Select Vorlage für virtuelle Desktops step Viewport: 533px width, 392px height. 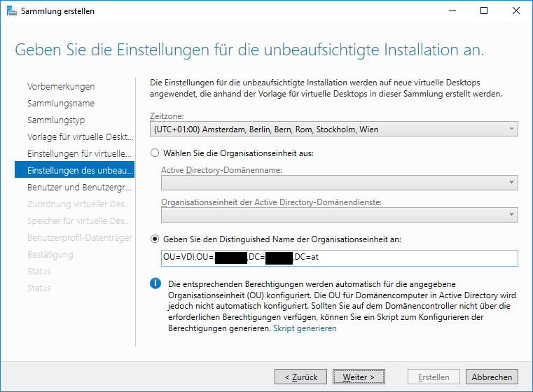81,137
